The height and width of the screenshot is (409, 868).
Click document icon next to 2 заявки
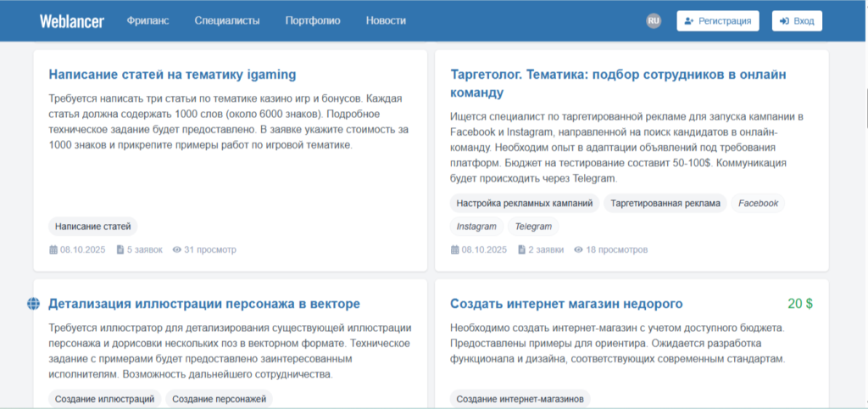521,250
